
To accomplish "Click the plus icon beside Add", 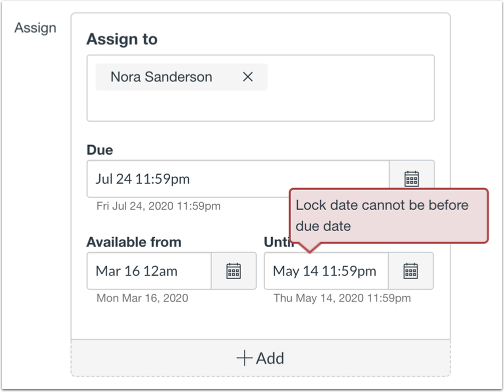I will (x=244, y=358).
